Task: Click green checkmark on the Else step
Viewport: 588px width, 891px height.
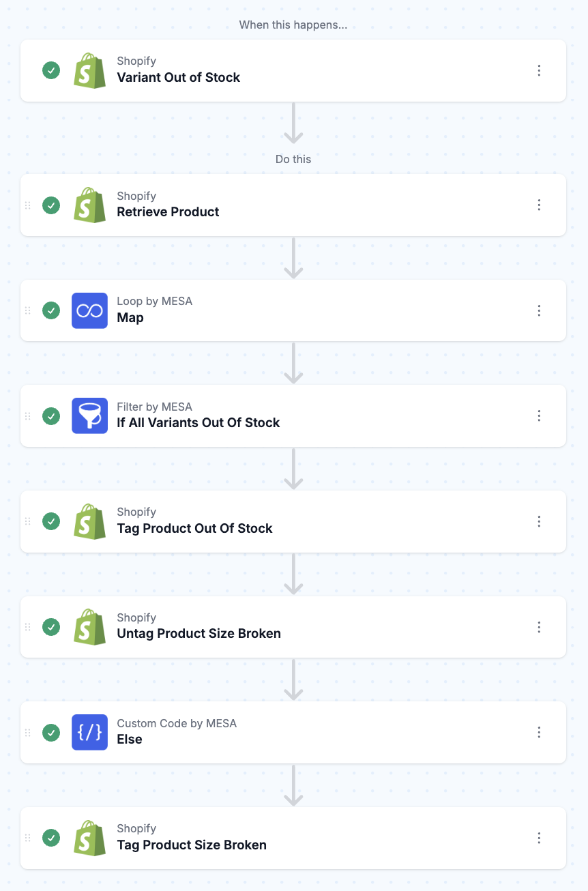Action: point(51,732)
